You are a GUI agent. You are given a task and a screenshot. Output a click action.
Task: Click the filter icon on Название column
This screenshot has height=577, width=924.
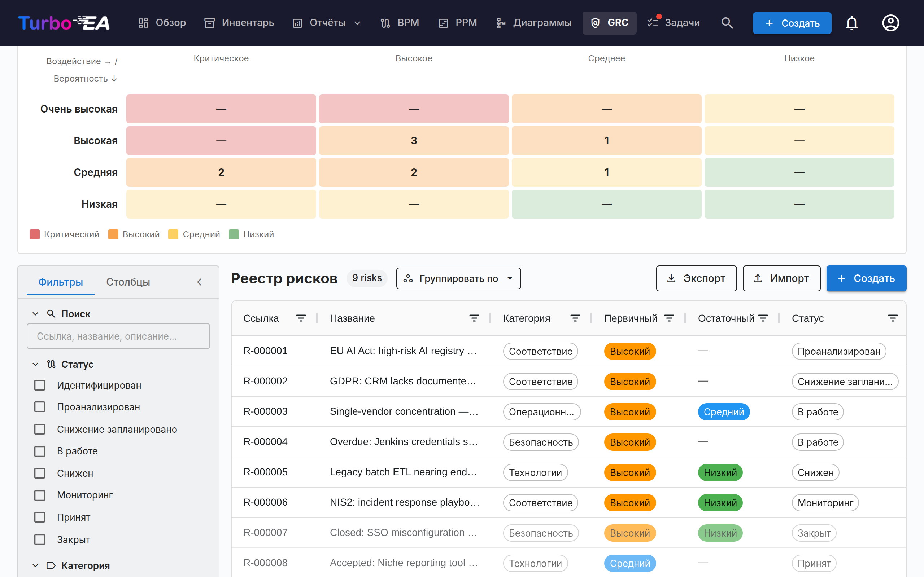(x=474, y=318)
